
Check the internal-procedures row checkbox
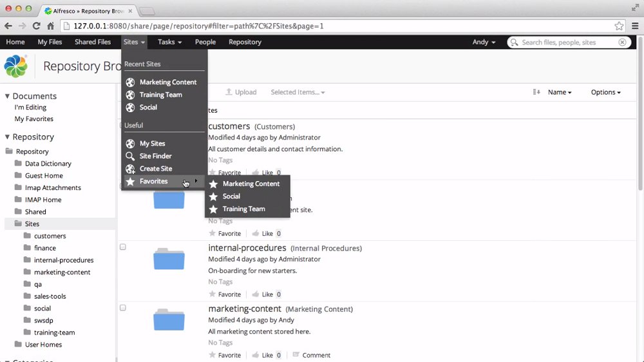pos(123,247)
